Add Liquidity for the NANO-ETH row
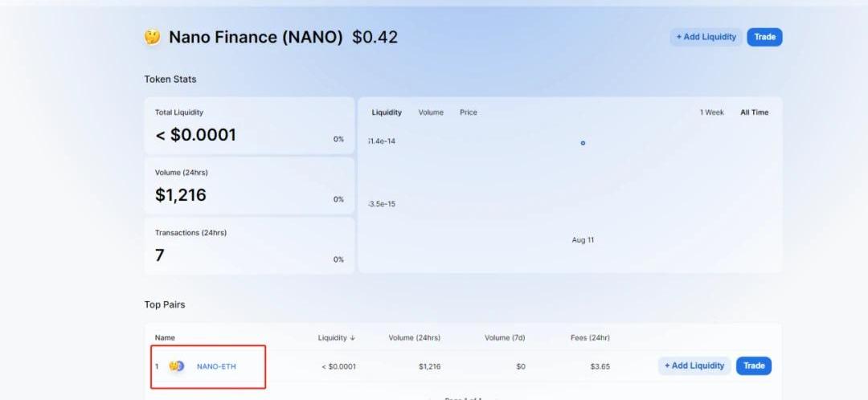 (694, 366)
